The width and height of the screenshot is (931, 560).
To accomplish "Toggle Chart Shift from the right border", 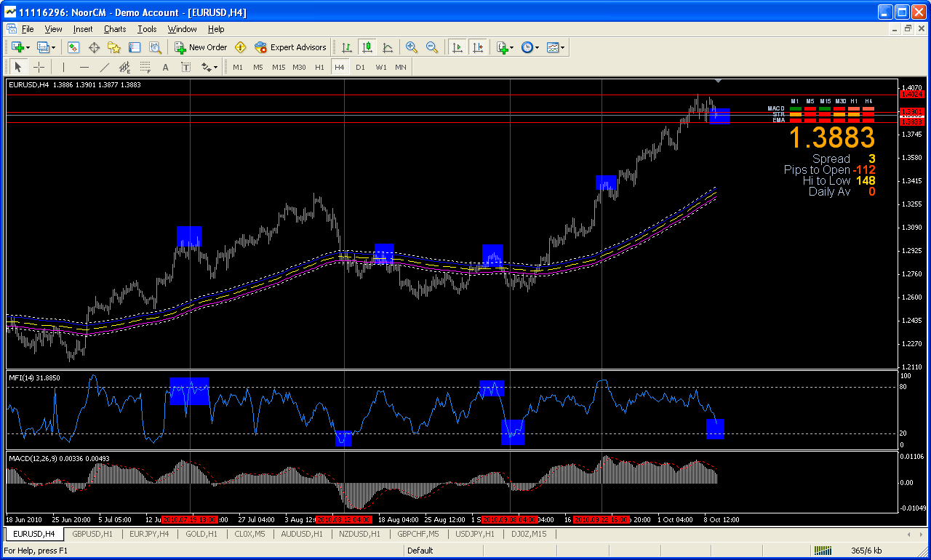I will pos(478,47).
